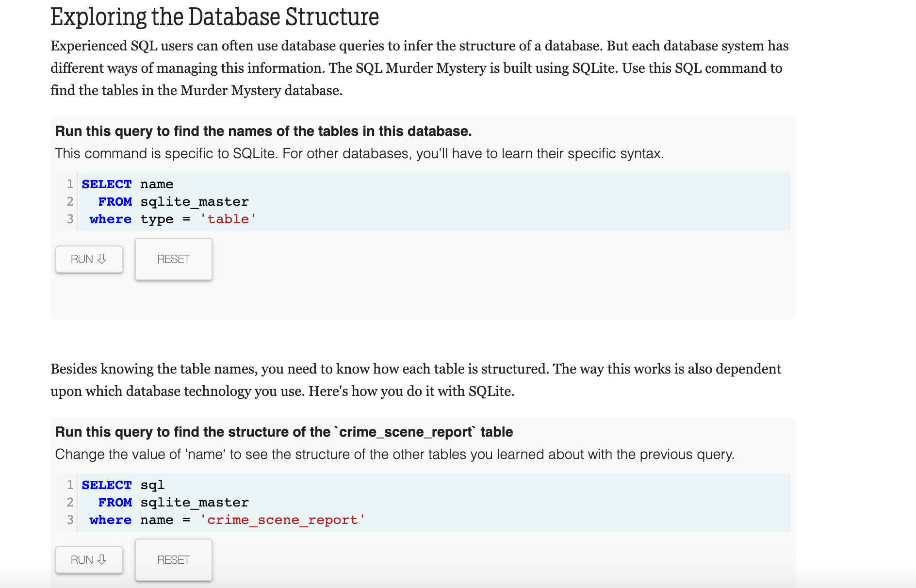Click sqlite_master in the second query
This screenshot has width=916, height=588.
194,503
